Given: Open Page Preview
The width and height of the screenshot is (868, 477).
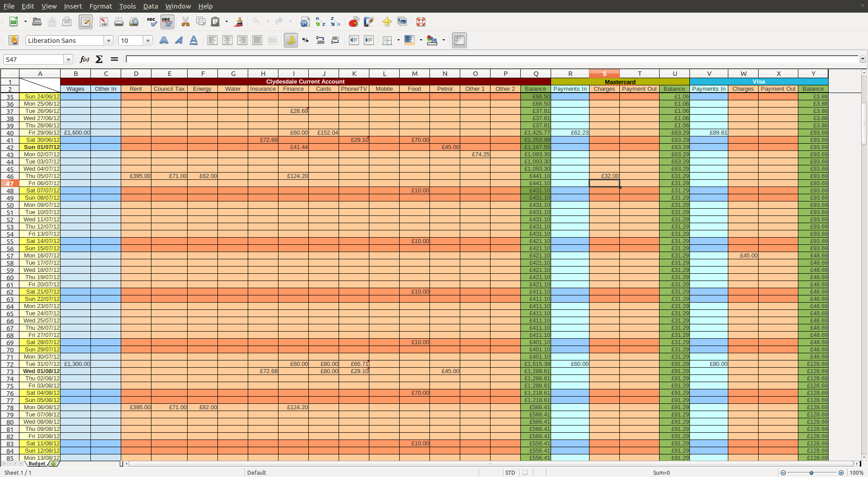Looking at the screenshot, I should tap(134, 22).
